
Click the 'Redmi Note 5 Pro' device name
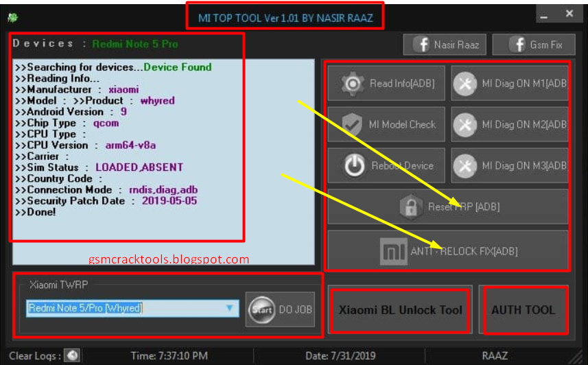pos(135,44)
